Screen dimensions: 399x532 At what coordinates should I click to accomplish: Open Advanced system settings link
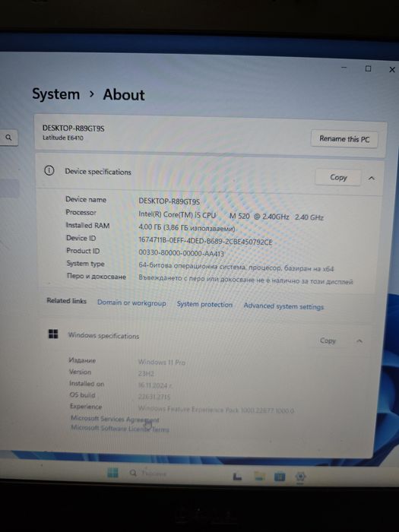point(283,306)
